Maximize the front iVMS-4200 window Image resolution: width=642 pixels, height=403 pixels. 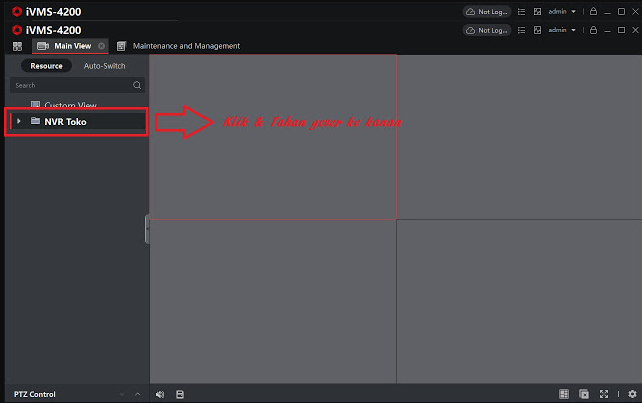[x=621, y=30]
